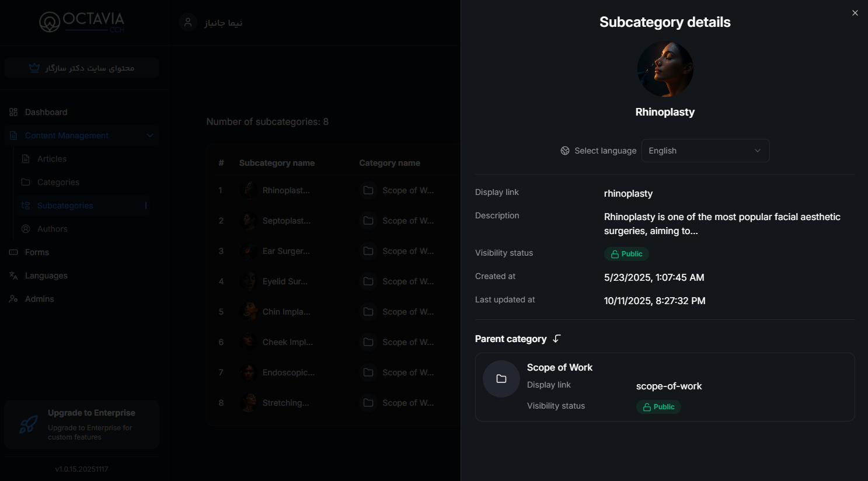The height and width of the screenshot is (481, 868).
Task: Collapse the Content Management section chevron
Action: point(150,135)
